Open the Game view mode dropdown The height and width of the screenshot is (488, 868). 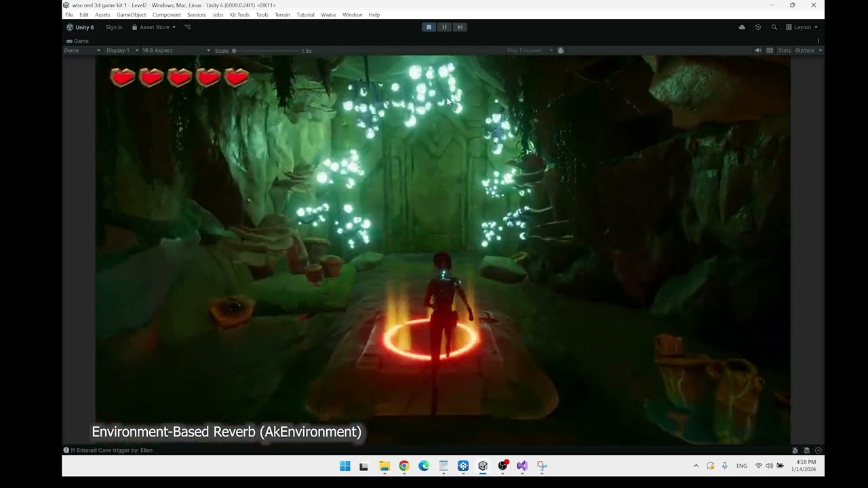pyautogui.click(x=82, y=51)
